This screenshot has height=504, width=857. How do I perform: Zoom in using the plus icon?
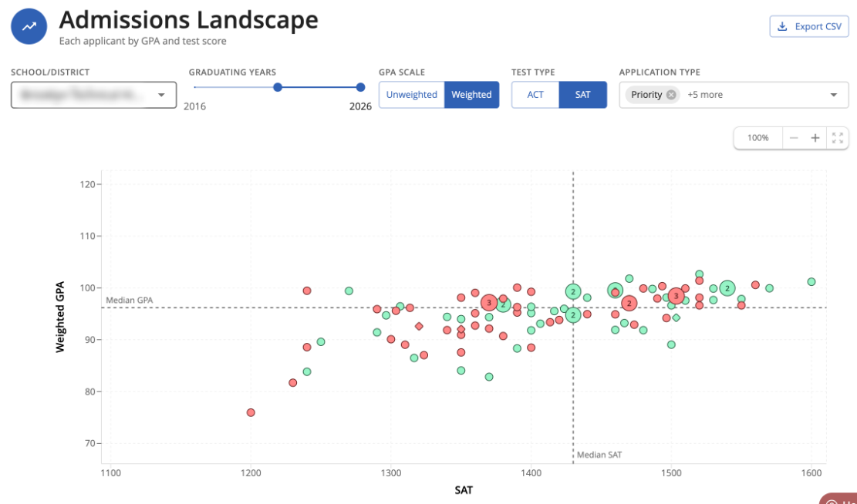pos(815,138)
